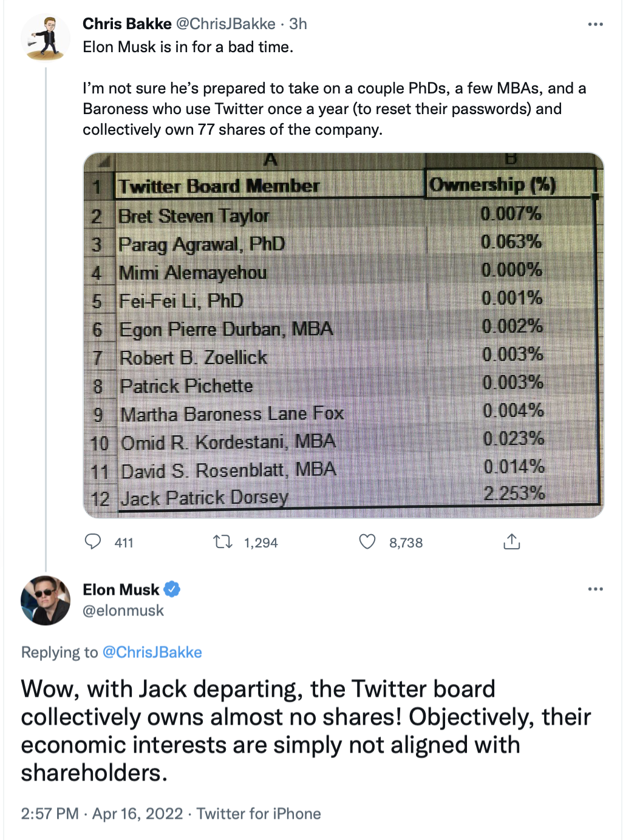Click the reply speech bubble icon
Image resolution: width=623 pixels, height=840 pixels.
point(92,541)
